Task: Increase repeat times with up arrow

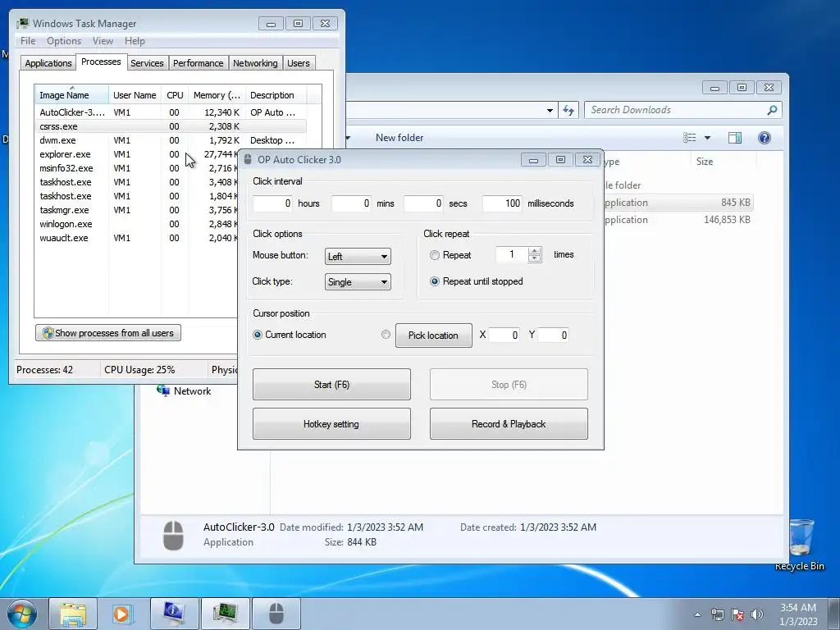Action: 535,251
